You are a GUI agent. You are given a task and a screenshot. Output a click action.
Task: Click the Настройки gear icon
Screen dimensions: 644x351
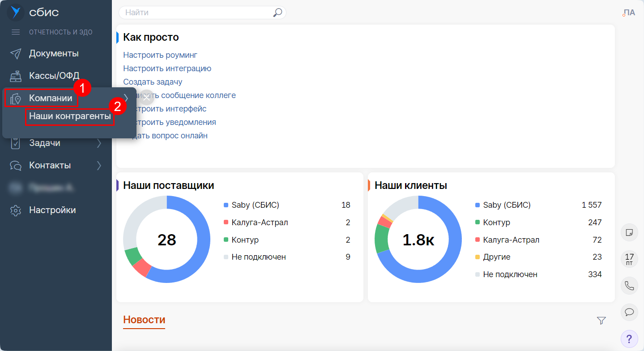(x=16, y=210)
